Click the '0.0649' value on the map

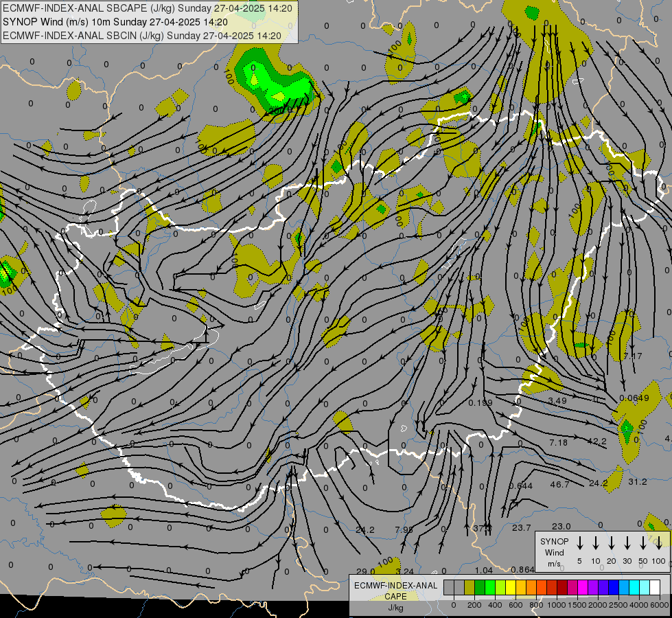tap(634, 398)
